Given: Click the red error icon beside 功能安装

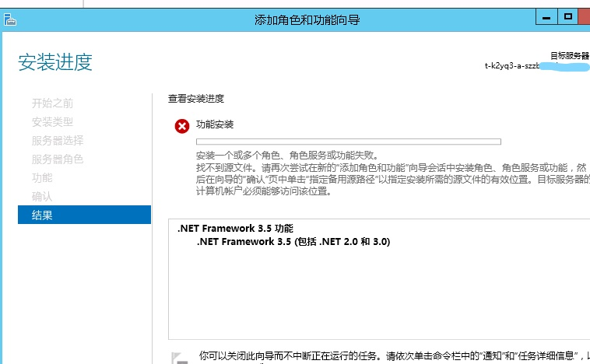Looking at the screenshot, I should [182, 126].
